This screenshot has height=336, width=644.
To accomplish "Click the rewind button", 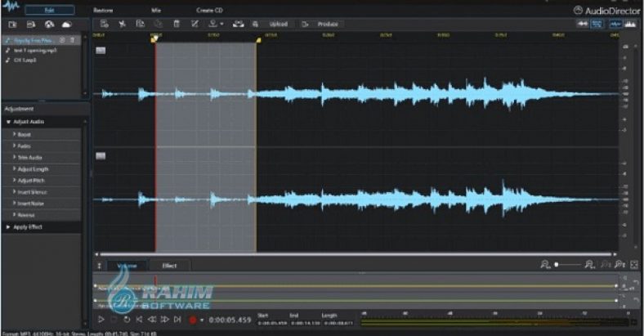I will (152, 319).
